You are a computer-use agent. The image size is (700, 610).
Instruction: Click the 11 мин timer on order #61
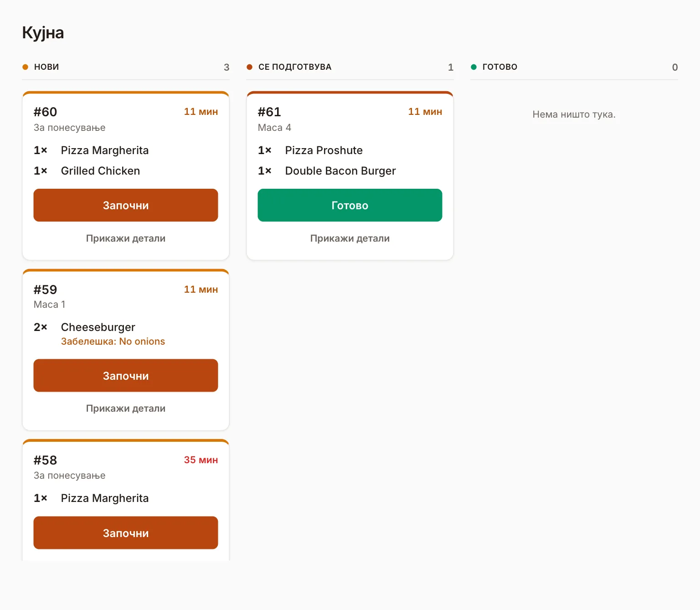pyautogui.click(x=425, y=112)
